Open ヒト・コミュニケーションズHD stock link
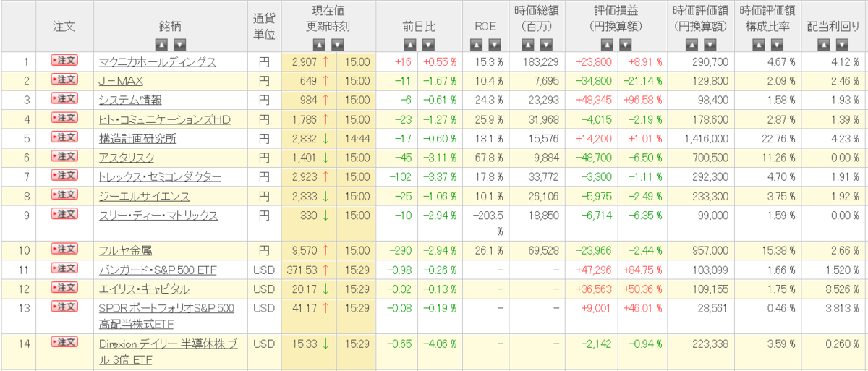The width and height of the screenshot is (868, 371). click(164, 120)
